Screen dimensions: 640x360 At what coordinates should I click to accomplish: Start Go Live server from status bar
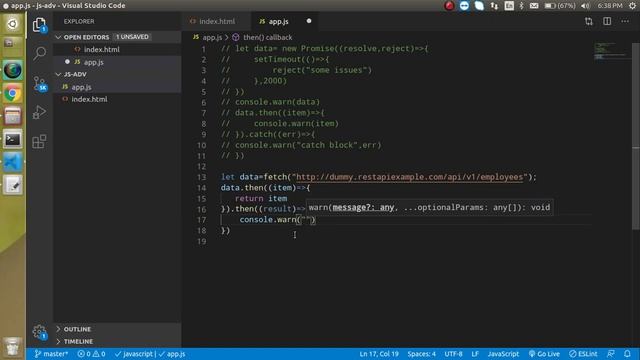point(544,354)
